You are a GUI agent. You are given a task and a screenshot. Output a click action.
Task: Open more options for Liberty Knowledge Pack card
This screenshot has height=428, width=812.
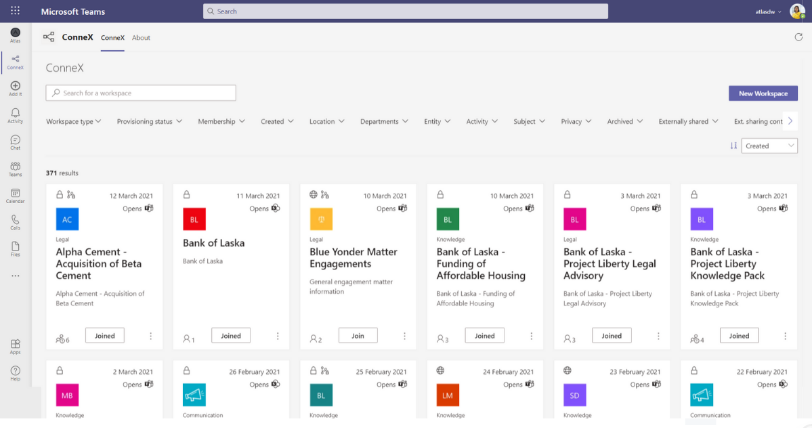click(785, 336)
